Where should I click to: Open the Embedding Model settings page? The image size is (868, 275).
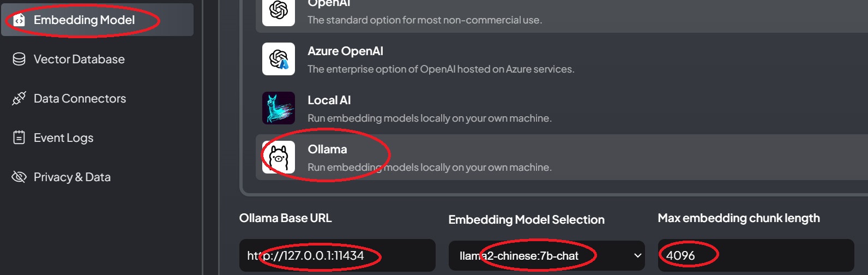pyautogui.click(x=84, y=20)
